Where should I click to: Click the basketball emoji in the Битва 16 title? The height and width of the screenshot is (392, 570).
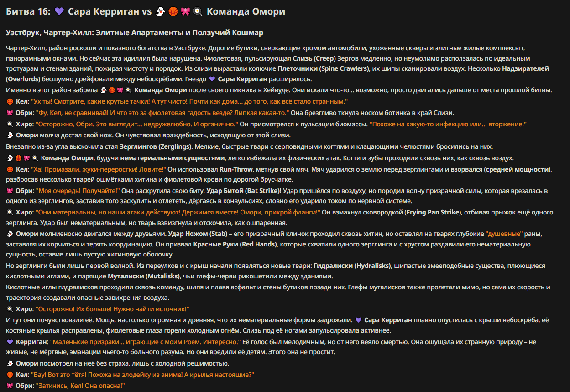[173, 12]
